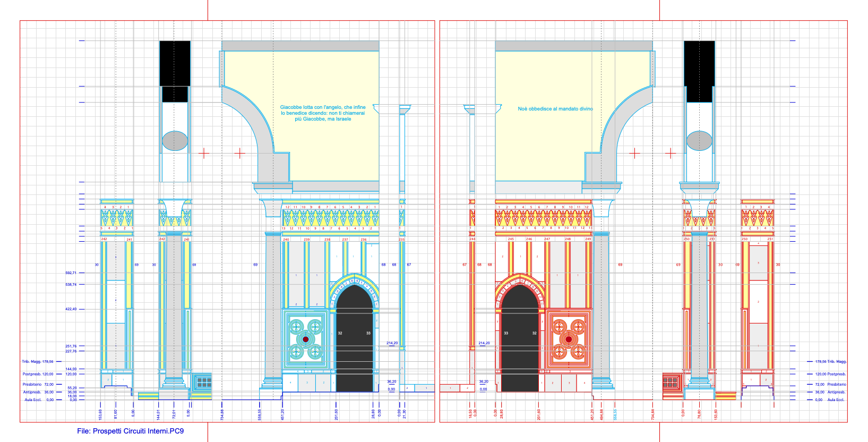Image resolution: width=868 pixels, height=442 pixels.
Task: Select panel number 247 in red elevation
Action: pyautogui.click(x=547, y=239)
